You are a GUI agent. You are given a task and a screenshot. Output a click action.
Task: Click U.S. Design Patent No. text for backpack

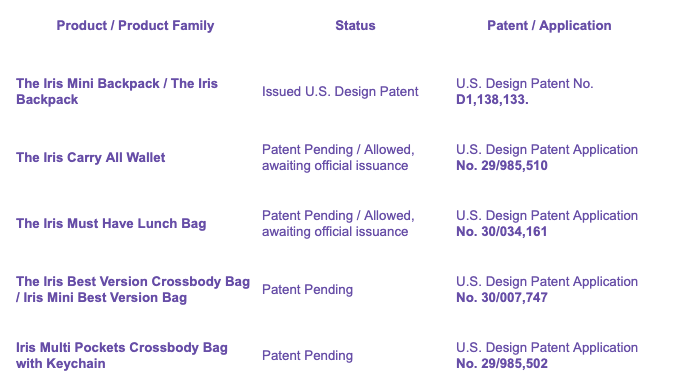click(x=525, y=83)
